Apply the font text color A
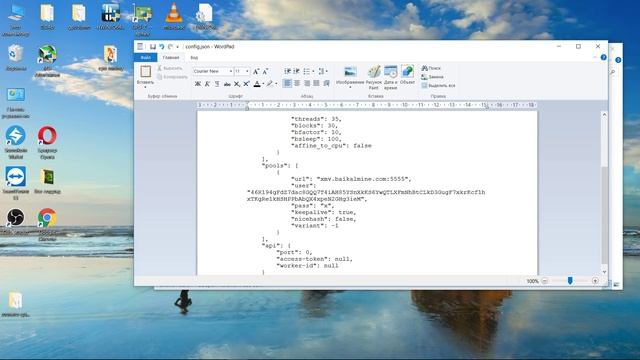This screenshot has width=640, height=360. point(257,84)
